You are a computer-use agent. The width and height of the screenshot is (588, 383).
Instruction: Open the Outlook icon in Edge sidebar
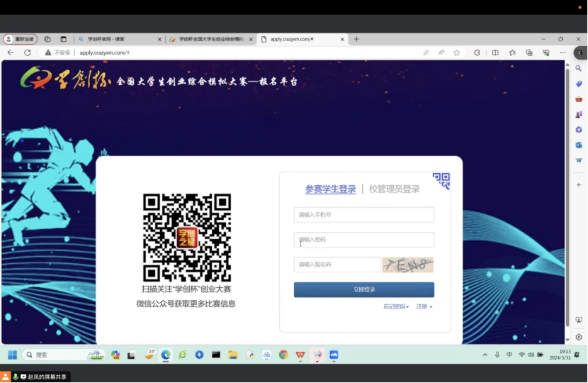(x=579, y=145)
